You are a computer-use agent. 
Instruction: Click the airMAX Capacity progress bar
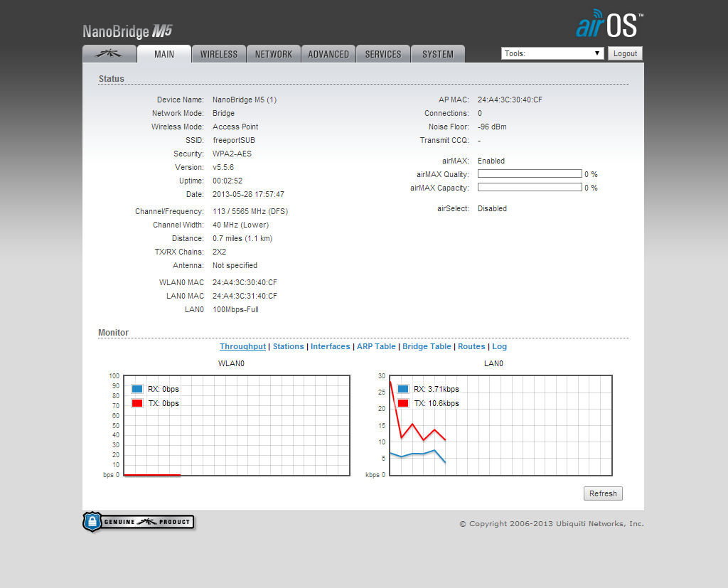click(530, 187)
